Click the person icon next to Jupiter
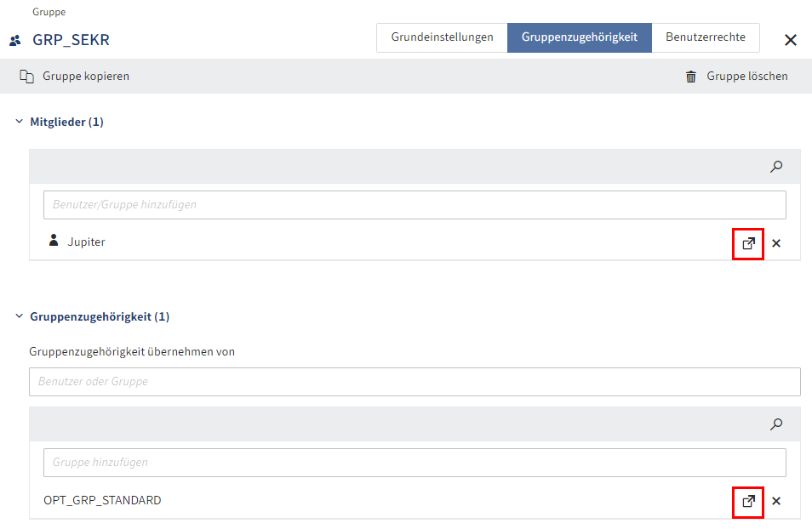Image resolution: width=812 pixels, height=529 pixels. click(54, 241)
